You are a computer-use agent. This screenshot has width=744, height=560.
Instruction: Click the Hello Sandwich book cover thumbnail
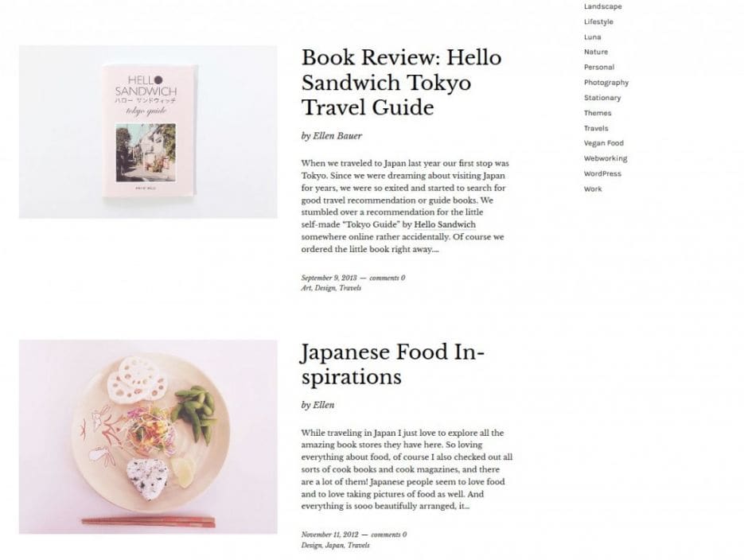148,132
